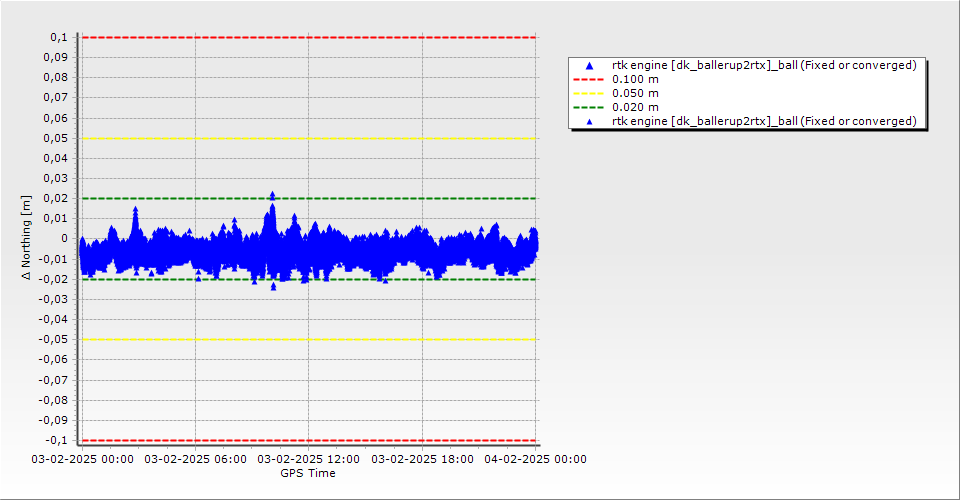Click the "0,07" y-axis value
The image size is (960, 500).
(56, 98)
